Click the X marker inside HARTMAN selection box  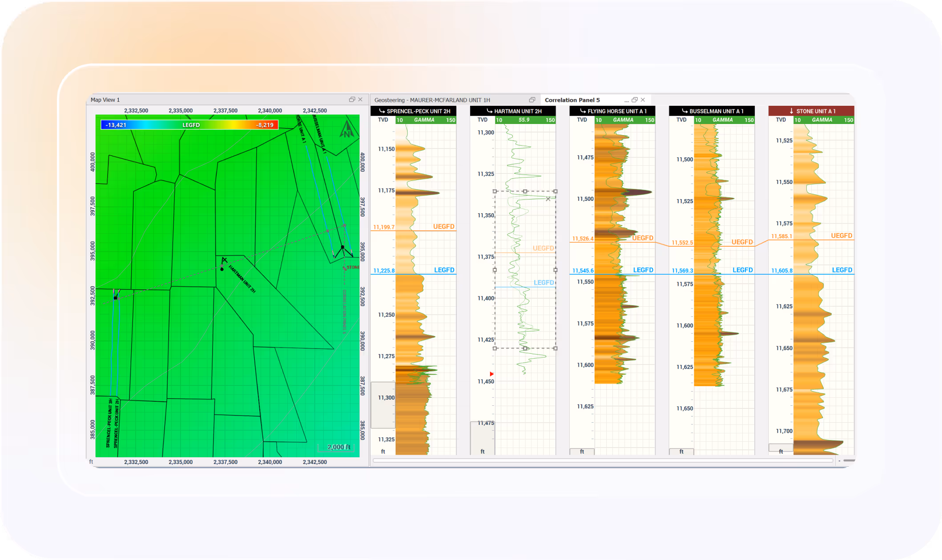tap(548, 199)
